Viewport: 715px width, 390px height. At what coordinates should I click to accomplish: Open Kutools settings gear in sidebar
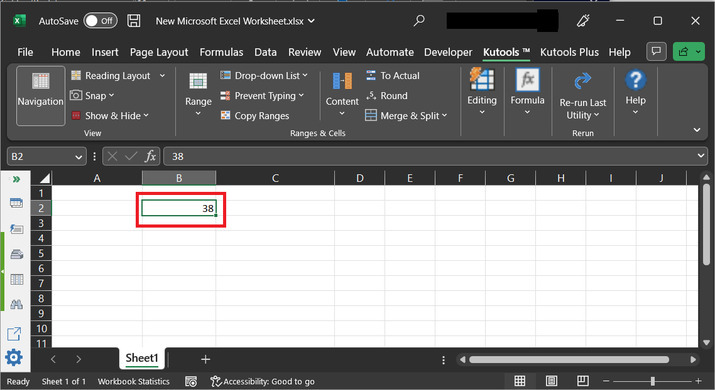click(14, 357)
